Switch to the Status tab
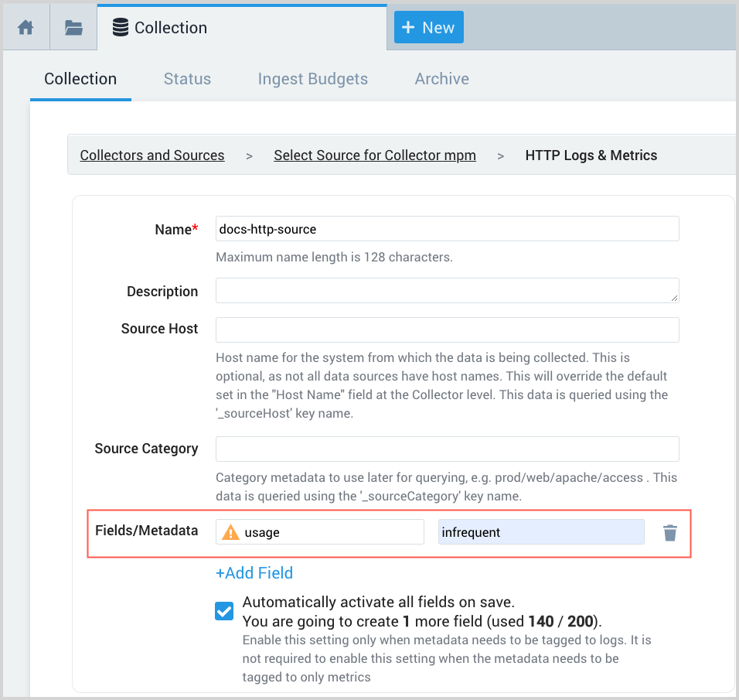This screenshot has width=739, height=700. 187,79
